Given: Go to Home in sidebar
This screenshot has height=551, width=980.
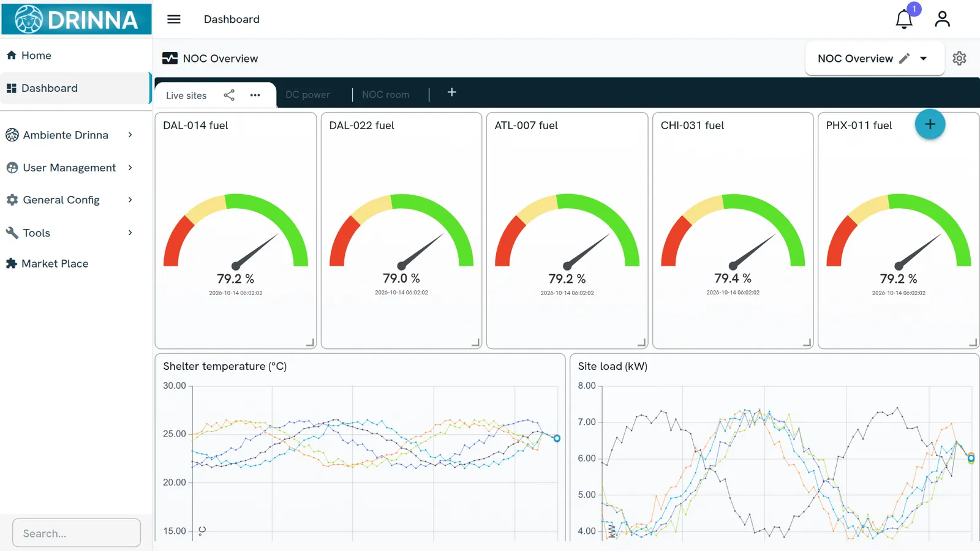Looking at the screenshot, I should point(75,56).
